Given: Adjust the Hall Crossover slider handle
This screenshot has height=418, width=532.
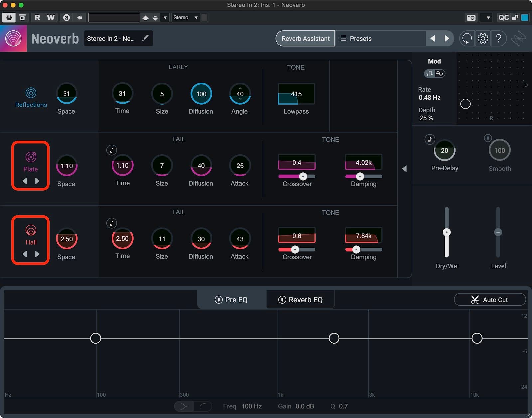Looking at the screenshot, I should click(295, 249).
